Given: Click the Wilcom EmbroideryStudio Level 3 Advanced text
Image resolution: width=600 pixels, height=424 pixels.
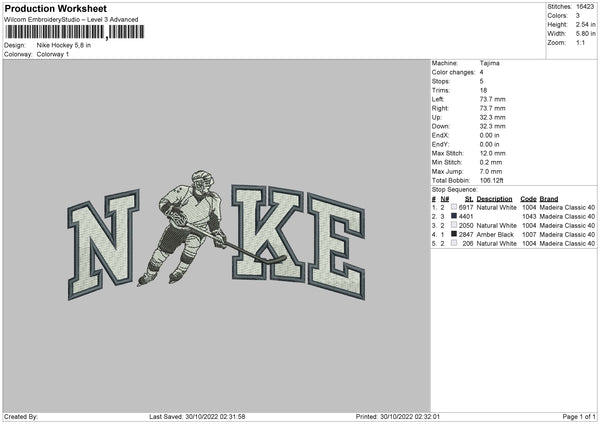Looking at the screenshot, I should coord(71,20).
